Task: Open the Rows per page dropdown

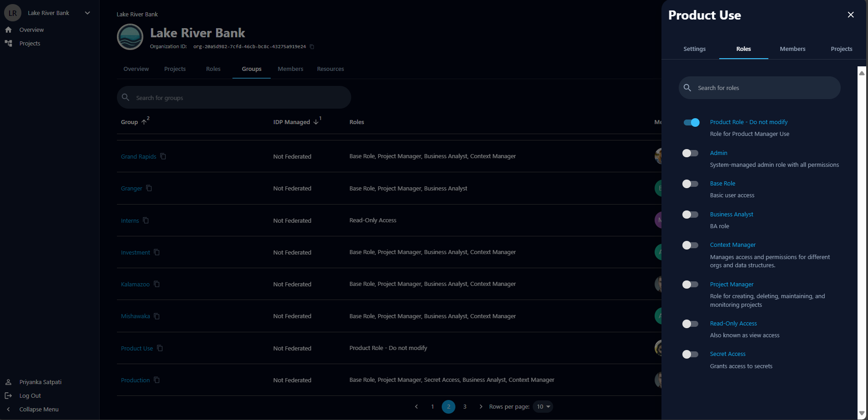Action: [x=543, y=406]
